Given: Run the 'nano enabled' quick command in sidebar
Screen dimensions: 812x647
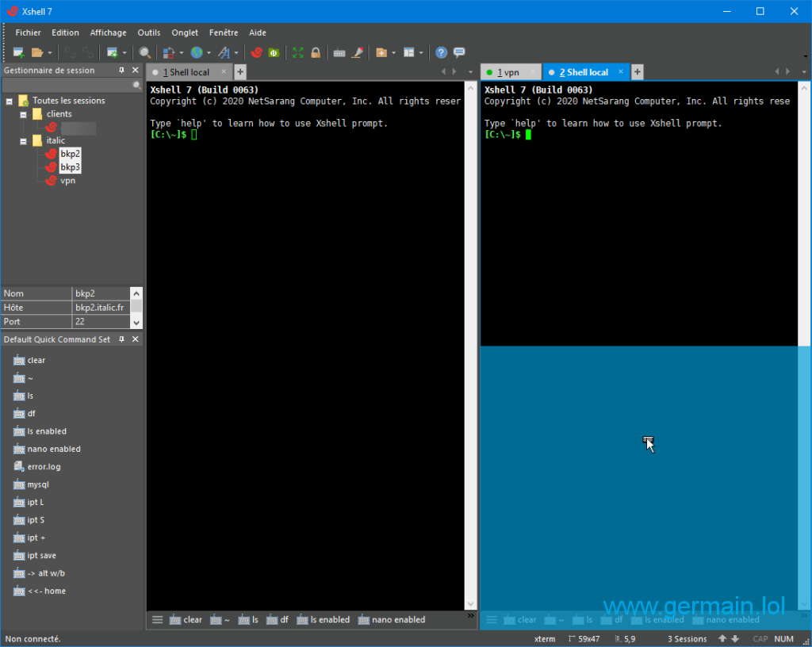Looking at the screenshot, I should [x=53, y=449].
